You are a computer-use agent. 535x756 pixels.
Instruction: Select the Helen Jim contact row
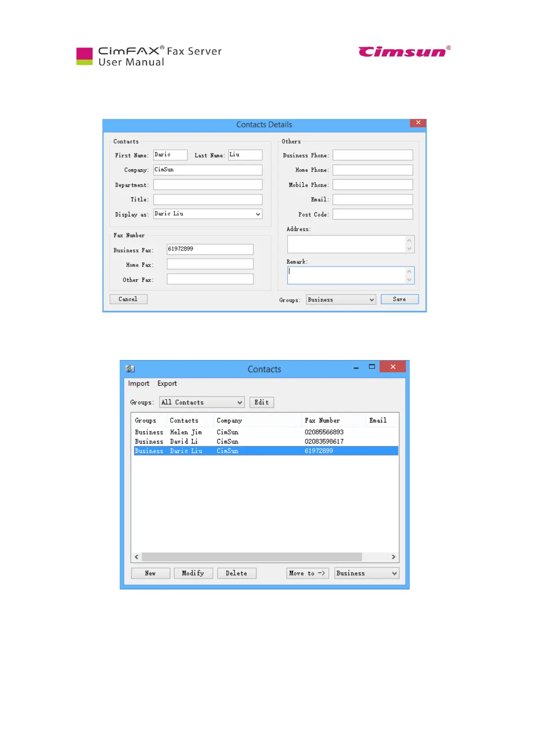pos(266,432)
